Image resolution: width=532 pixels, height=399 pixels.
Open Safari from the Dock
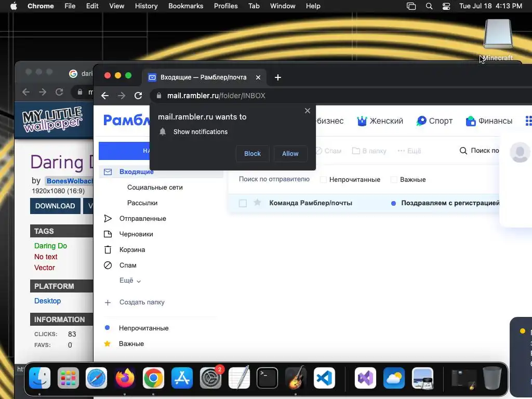click(x=96, y=378)
